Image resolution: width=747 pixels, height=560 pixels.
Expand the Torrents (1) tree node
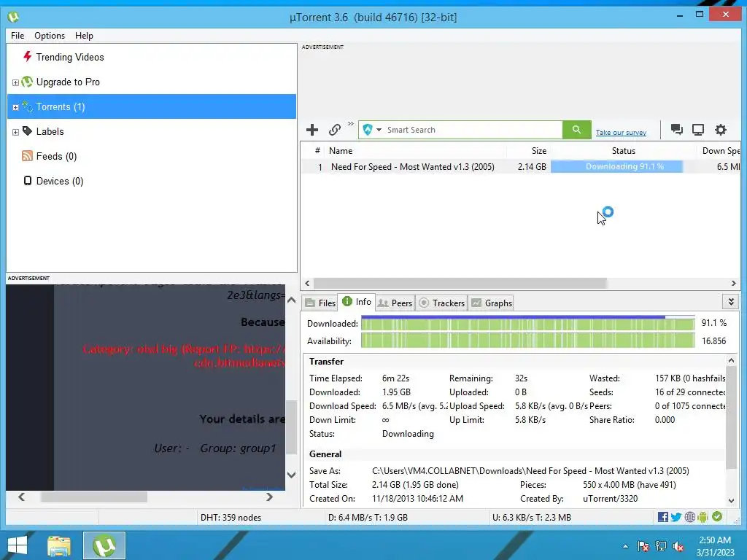tap(15, 107)
